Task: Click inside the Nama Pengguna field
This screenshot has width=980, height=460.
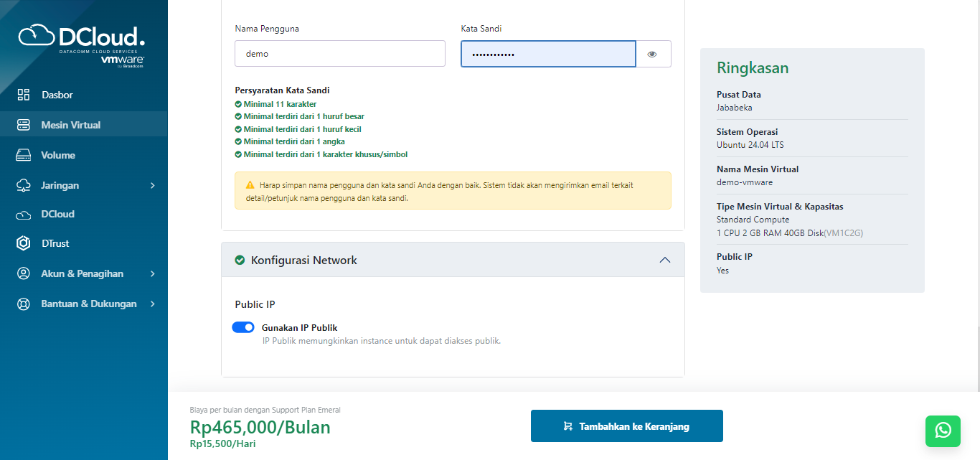Action: 339,53
